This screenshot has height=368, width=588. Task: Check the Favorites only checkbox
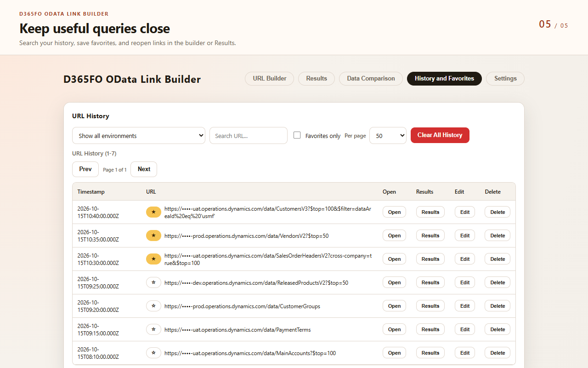(x=297, y=135)
